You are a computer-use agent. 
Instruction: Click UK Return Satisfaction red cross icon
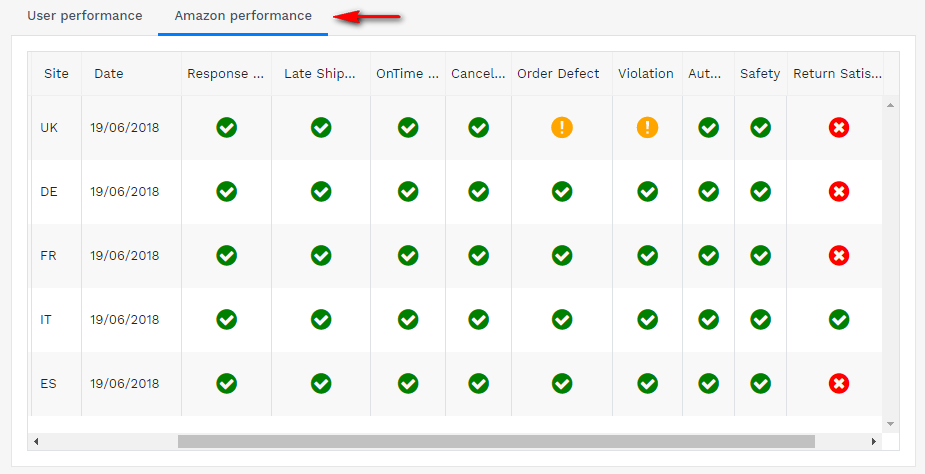coord(838,127)
